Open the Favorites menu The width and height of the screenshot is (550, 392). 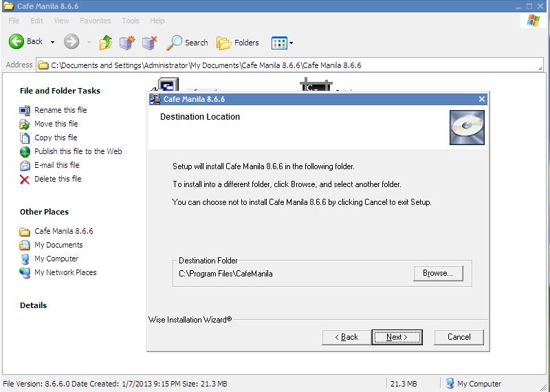pyautogui.click(x=96, y=21)
